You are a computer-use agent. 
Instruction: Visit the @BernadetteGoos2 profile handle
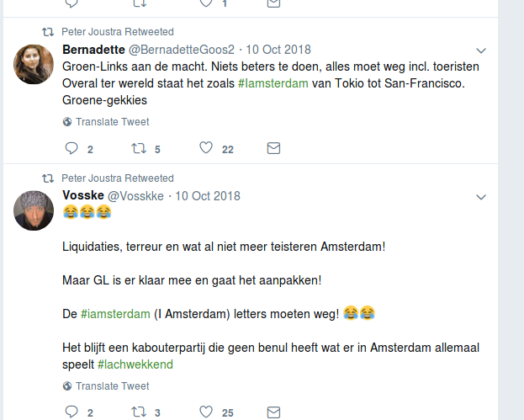181,49
